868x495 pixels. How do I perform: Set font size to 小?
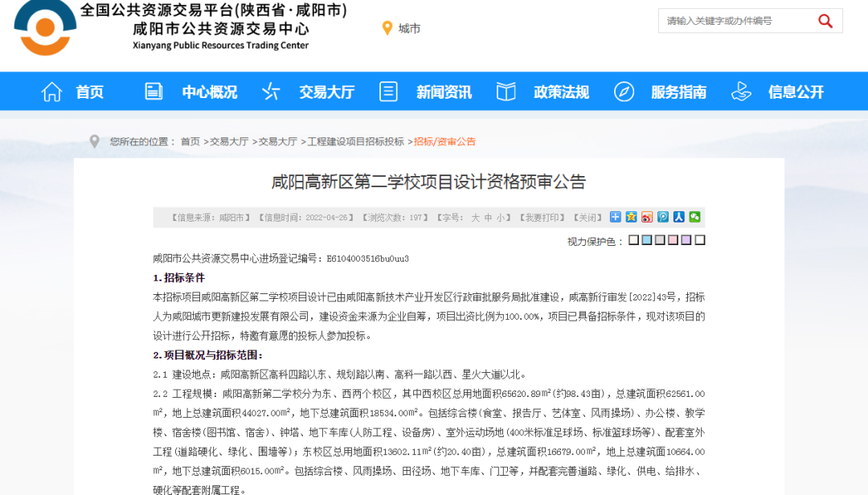(501, 218)
